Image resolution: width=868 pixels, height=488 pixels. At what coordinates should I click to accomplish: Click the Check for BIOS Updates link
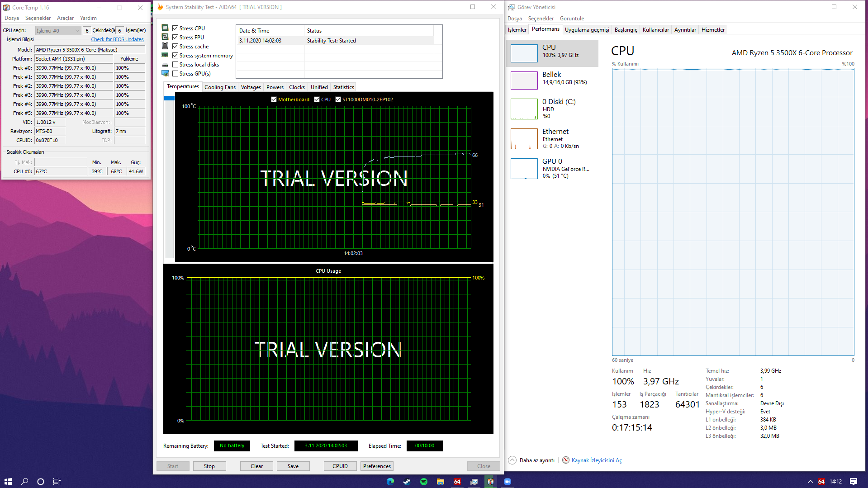(117, 40)
